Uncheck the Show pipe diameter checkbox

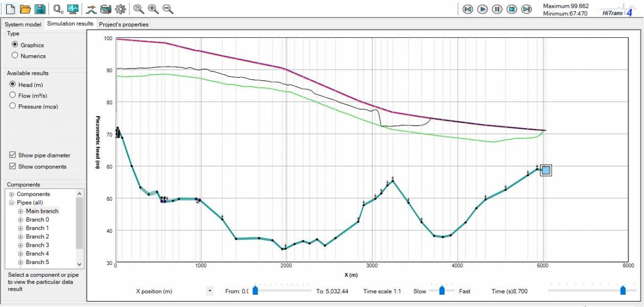click(13, 155)
